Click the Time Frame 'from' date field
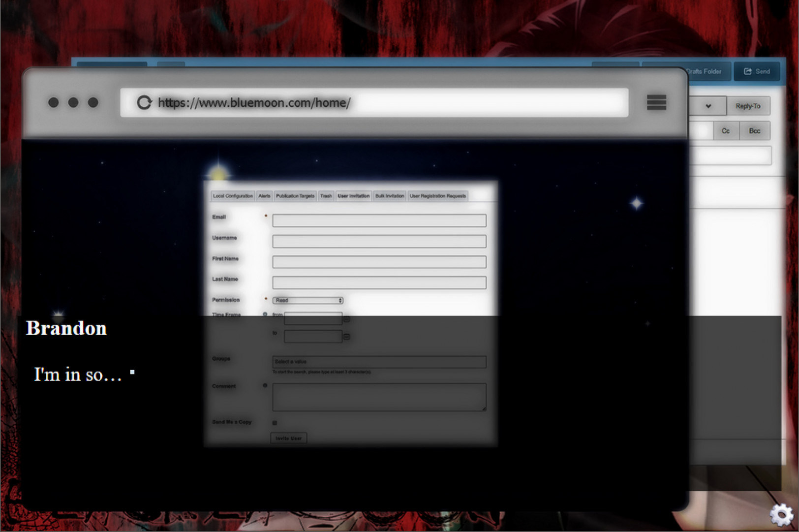799x532 pixels. pos(313,318)
